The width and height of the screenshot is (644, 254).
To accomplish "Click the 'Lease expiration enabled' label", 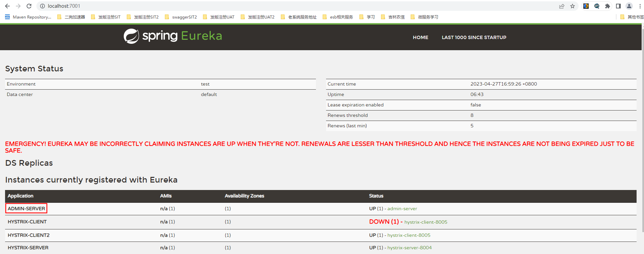I will (356, 105).
